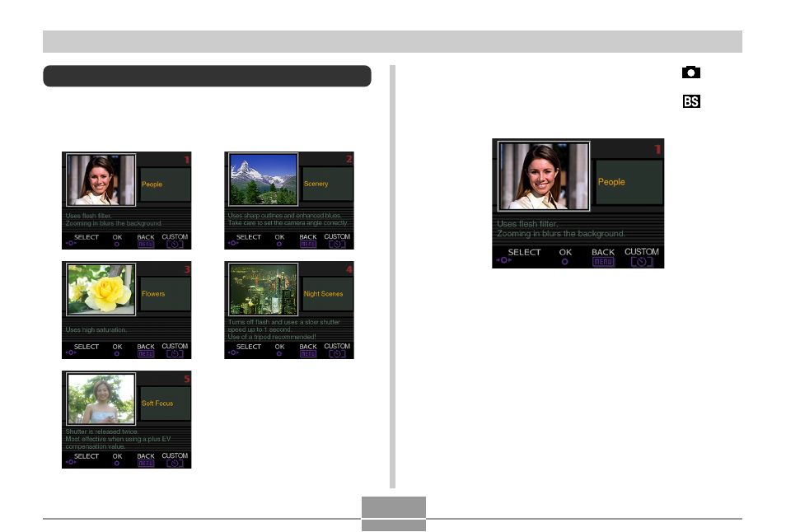Open the enlarged People portrait thumbnail on the right
The height and width of the screenshot is (532, 786).
[x=544, y=176]
